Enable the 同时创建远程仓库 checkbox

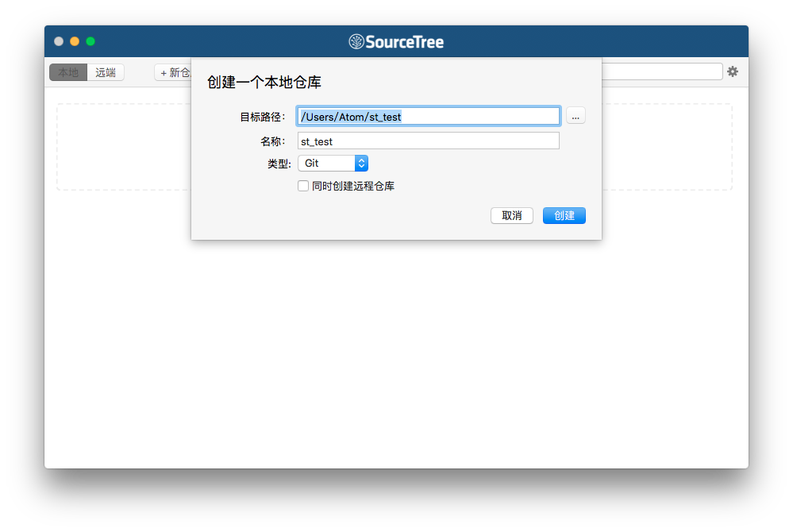[303, 186]
